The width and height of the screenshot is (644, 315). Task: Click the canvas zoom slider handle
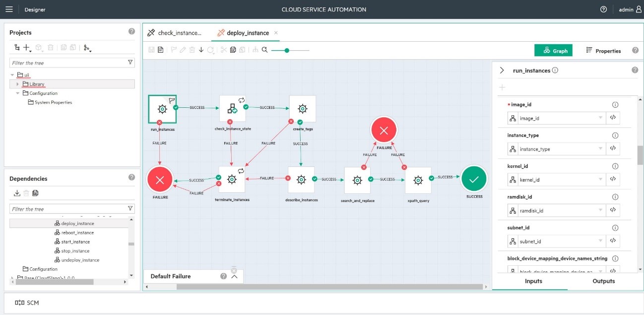click(287, 50)
